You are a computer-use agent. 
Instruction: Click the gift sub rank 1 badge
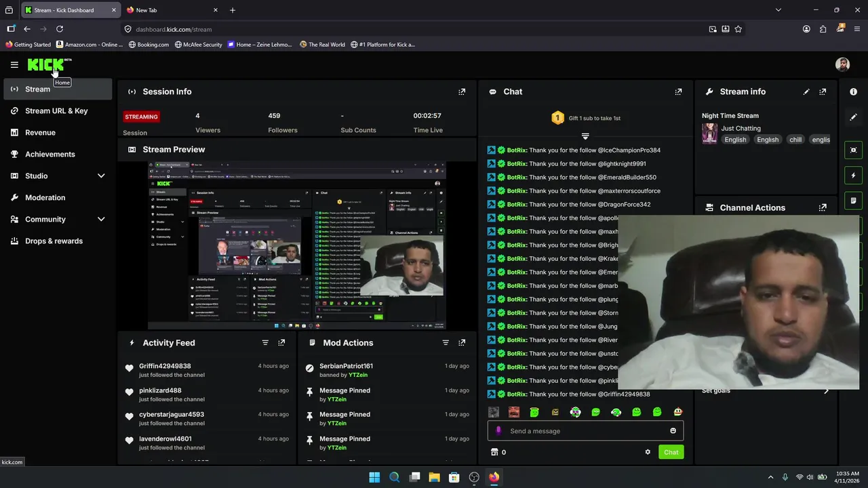[557, 118]
